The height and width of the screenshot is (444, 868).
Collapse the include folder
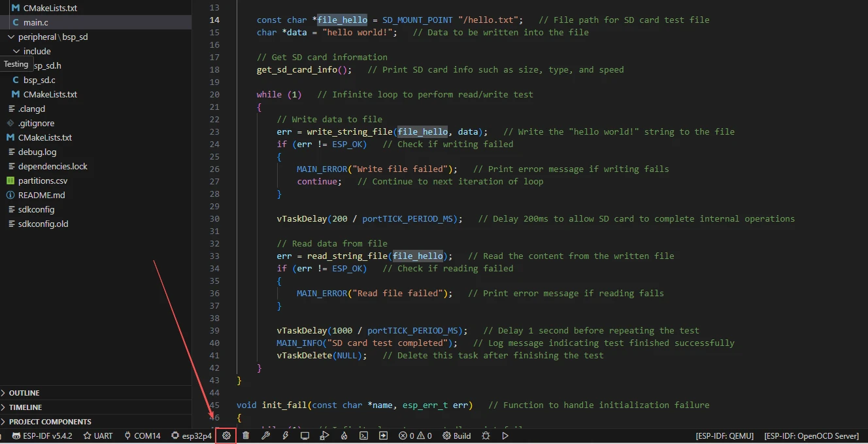pos(37,51)
